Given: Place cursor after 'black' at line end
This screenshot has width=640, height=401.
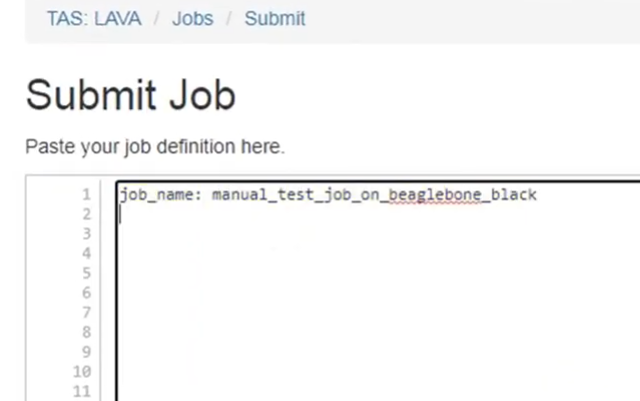Looking at the screenshot, I should point(538,195).
